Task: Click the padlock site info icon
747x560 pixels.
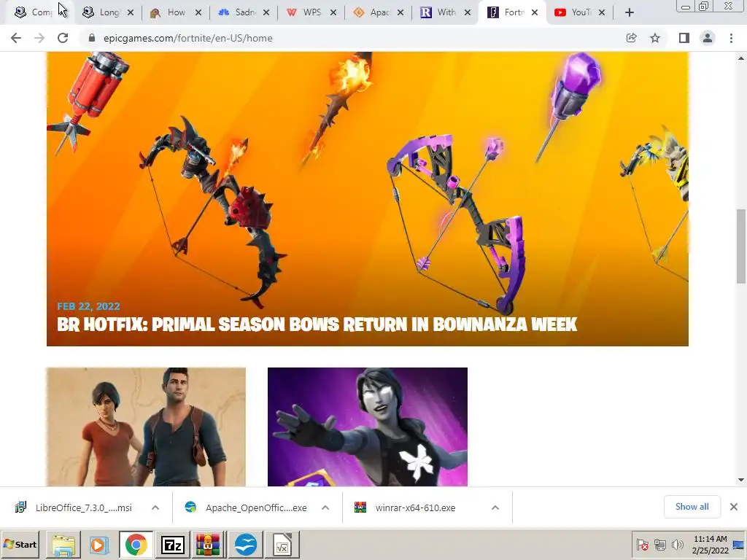Action: pos(92,38)
